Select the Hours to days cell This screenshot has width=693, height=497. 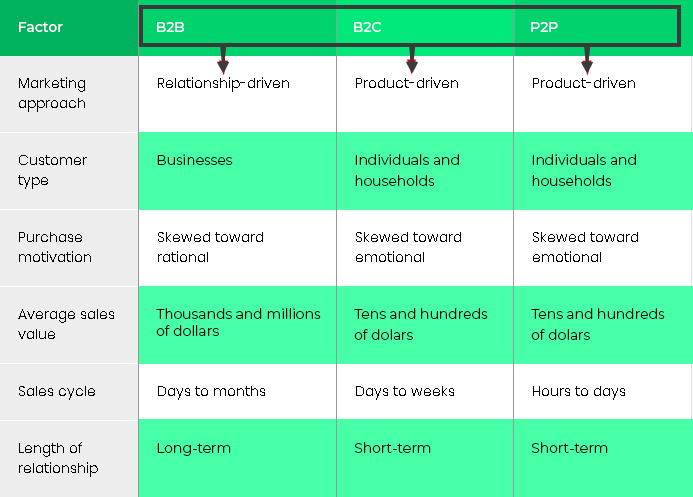(603, 391)
